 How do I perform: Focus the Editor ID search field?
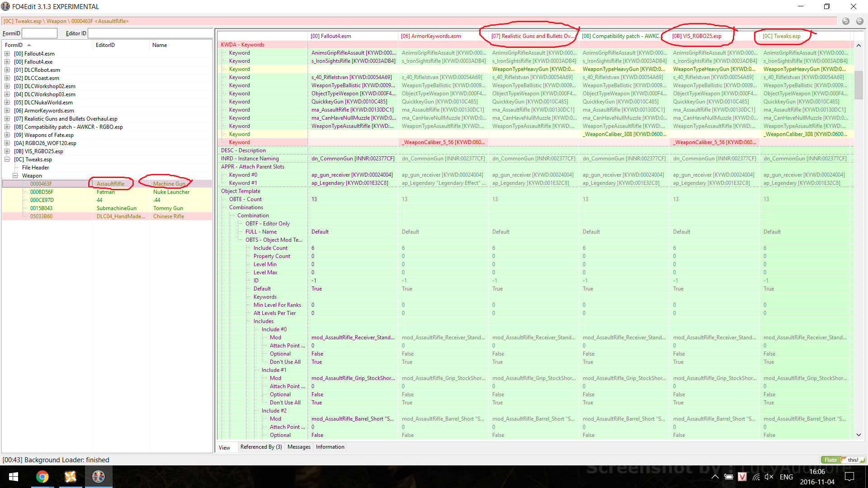(x=150, y=33)
